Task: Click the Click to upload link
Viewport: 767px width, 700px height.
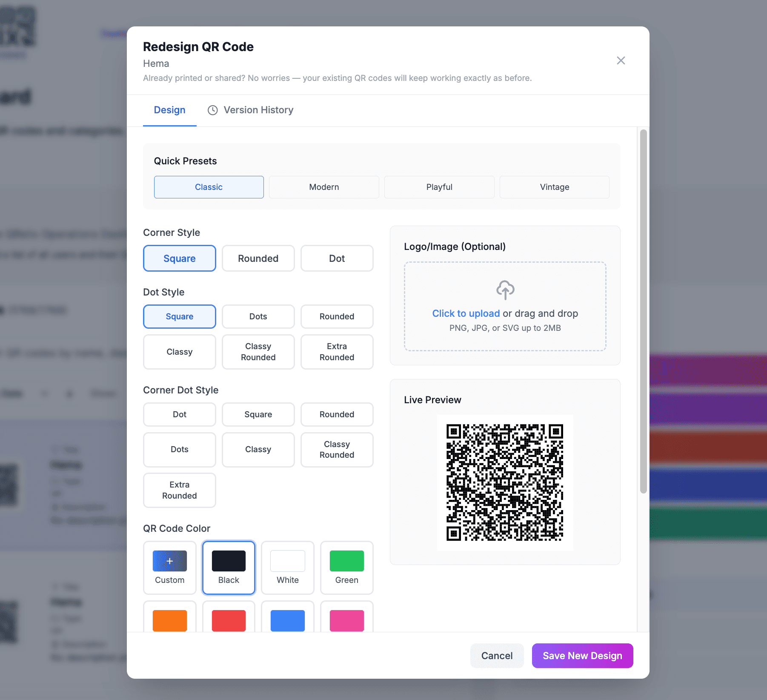Action: [466, 313]
